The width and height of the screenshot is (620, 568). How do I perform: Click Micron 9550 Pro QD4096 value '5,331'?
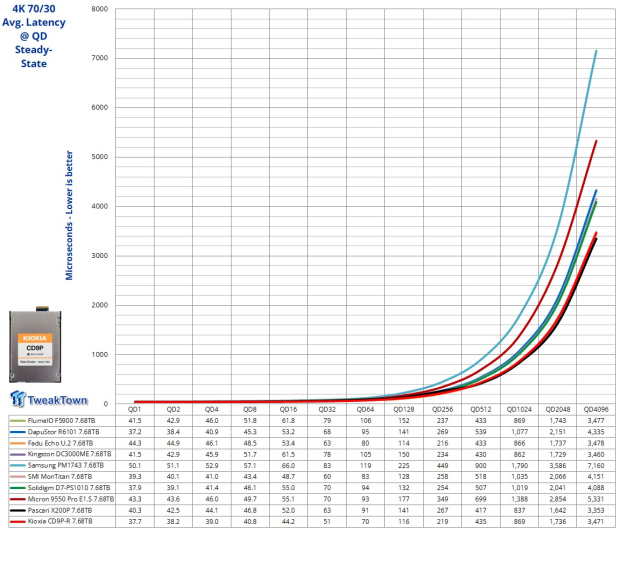(596, 499)
